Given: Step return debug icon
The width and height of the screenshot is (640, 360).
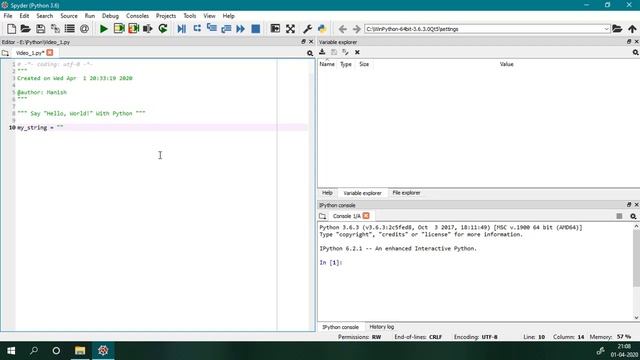Looking at the screenshot, I should 226,29.
